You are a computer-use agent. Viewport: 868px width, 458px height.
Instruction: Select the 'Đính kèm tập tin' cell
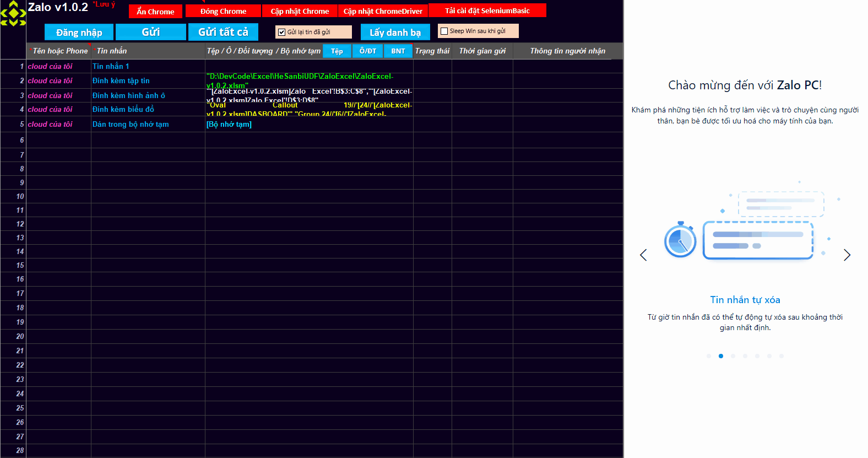[148, 80]
